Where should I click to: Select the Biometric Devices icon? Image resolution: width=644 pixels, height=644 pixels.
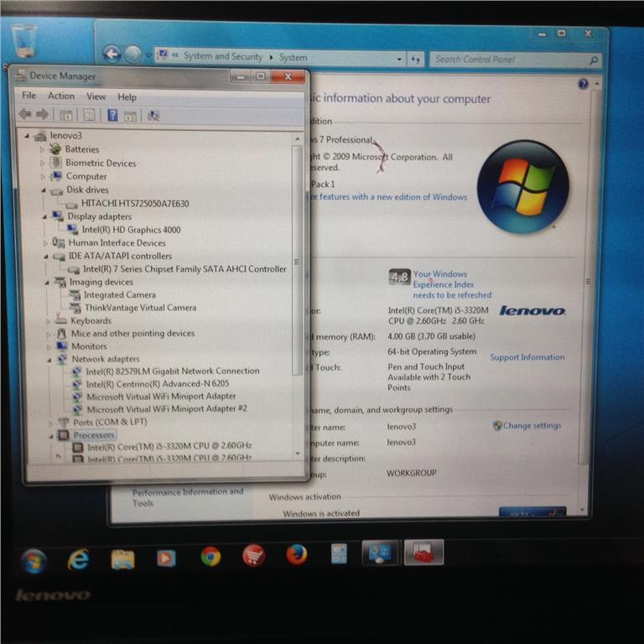pyautogui.click(x=56, y=163)
